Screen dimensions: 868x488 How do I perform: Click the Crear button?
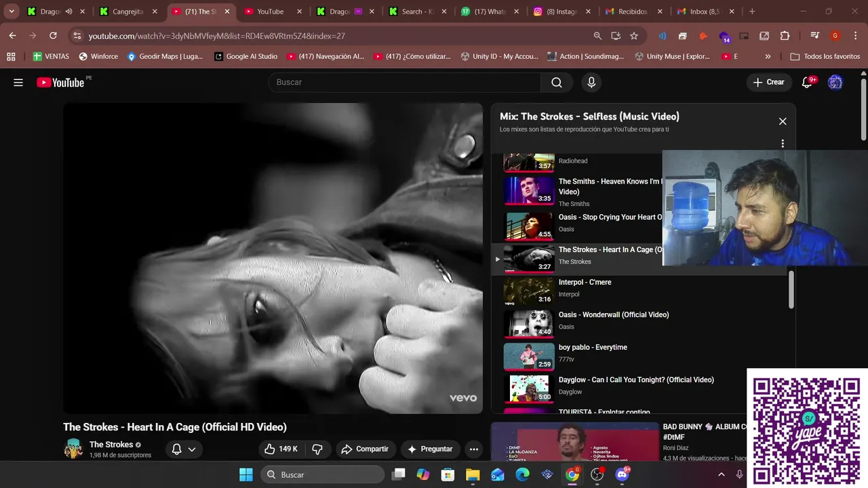[768, 82]
